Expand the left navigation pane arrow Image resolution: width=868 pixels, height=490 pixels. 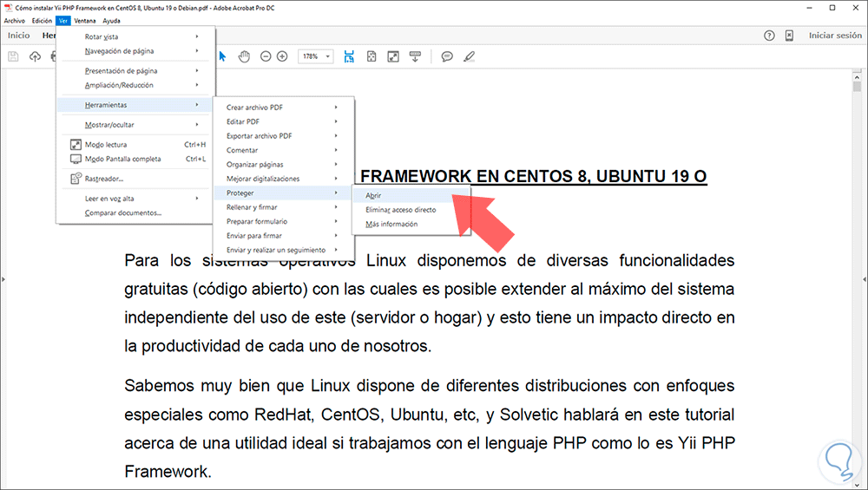tap(3, 279)
